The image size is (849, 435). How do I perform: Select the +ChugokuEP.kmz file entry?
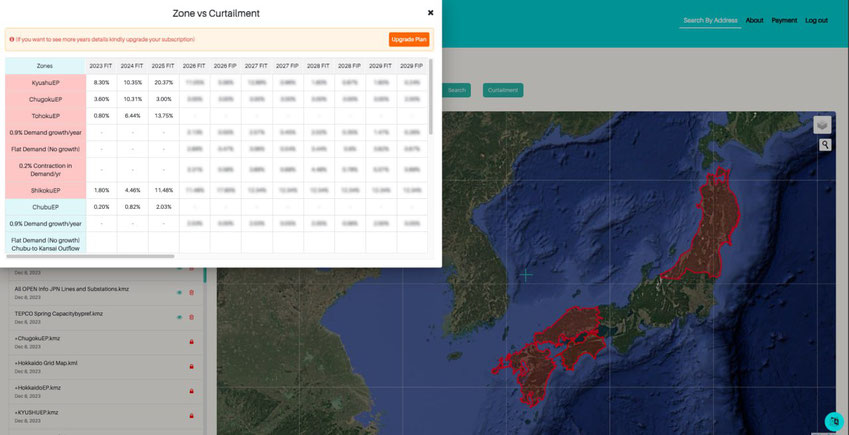coord(37,338)
